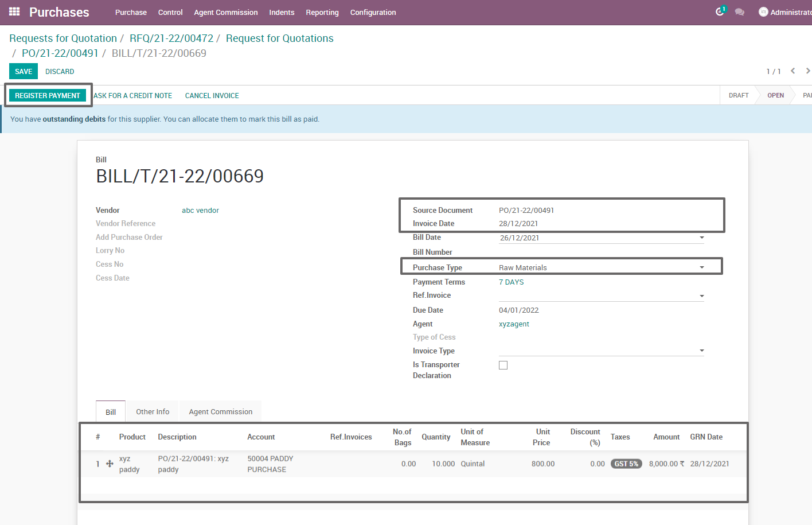Open the Invoice Type dropdown
Image resolution: width=812 pixels, height=525 pixels.
click(701, 351)
